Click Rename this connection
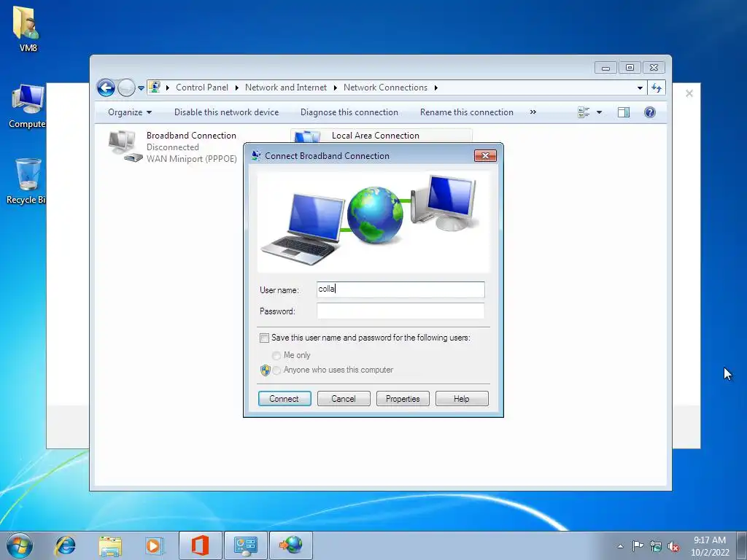 pos(466,112)
